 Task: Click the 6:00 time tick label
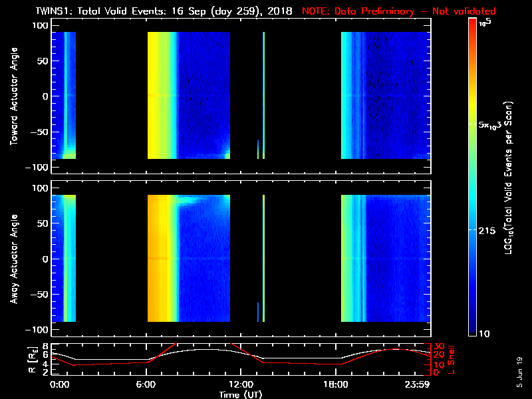(x=146, y=384)
